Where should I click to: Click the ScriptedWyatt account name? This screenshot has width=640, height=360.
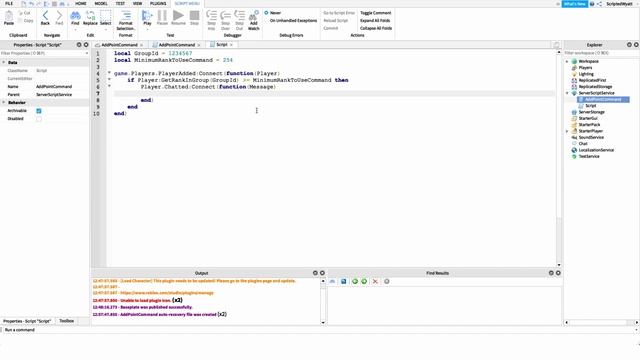[619, 4]
